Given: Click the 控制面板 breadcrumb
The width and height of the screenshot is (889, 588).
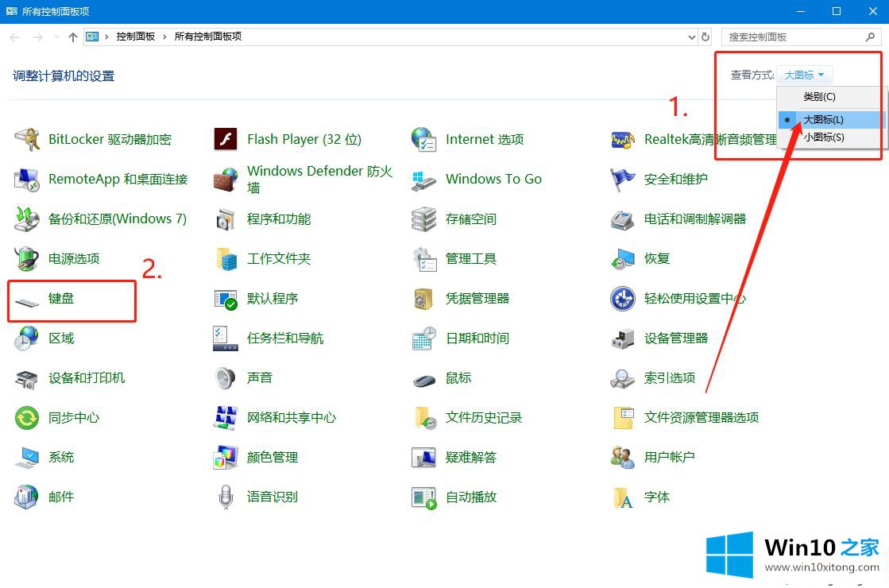Looking at the screenshot, I should (x=136, y=37).
